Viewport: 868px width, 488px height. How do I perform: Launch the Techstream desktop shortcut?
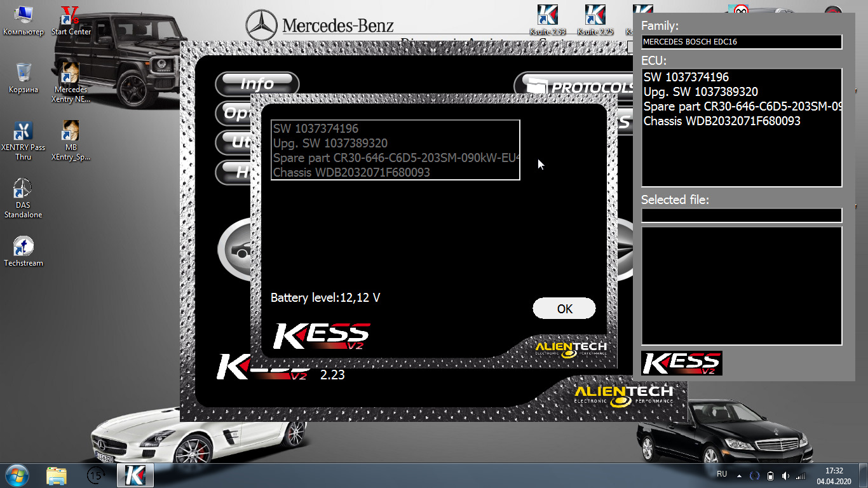pyautogui.click(x=24, y=252)
